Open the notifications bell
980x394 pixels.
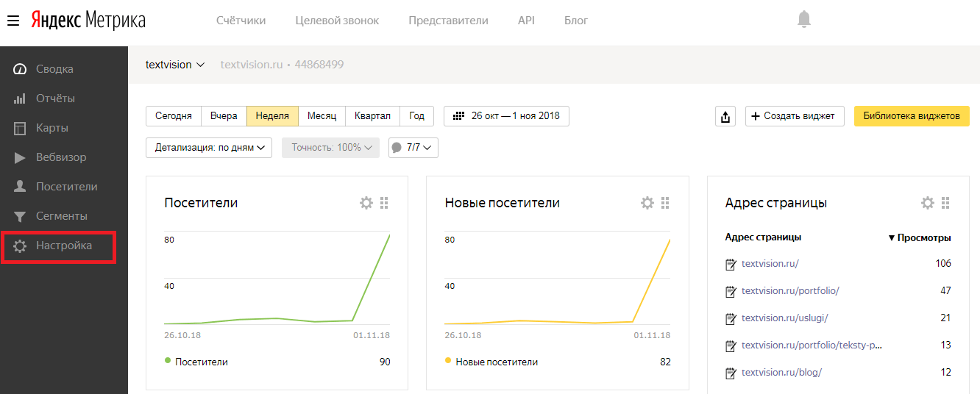tap(804, 20)
